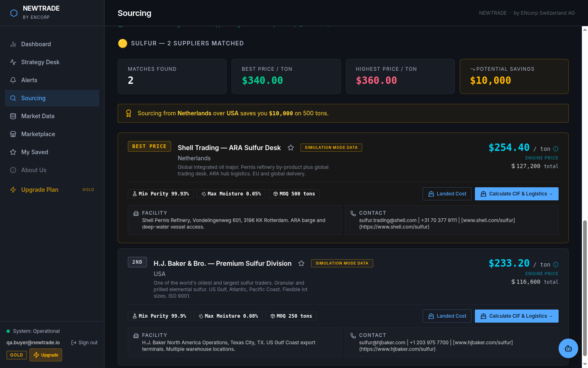This screenshot has width=588, height=368.
Task: Click the 2ND rank badge
Action: pyautogui.click(x=137, y=262)
